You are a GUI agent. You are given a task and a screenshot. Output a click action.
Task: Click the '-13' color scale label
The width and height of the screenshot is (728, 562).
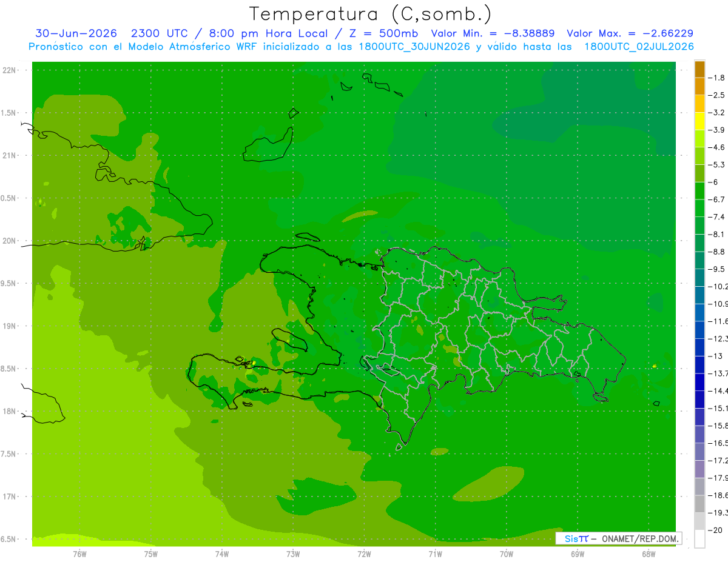715,356
